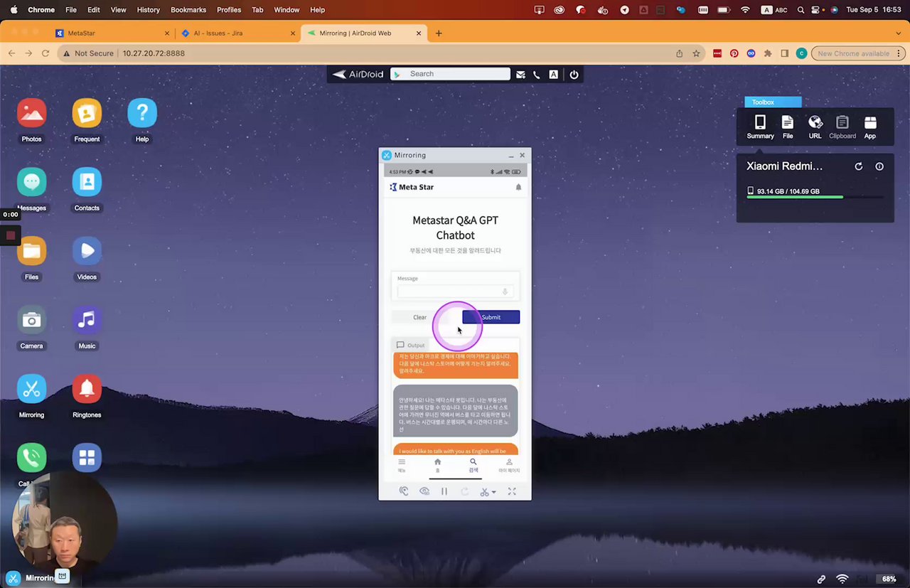The image size is (910, 588).
Task: Open the Messages app icon
Action: coord(31,182)
